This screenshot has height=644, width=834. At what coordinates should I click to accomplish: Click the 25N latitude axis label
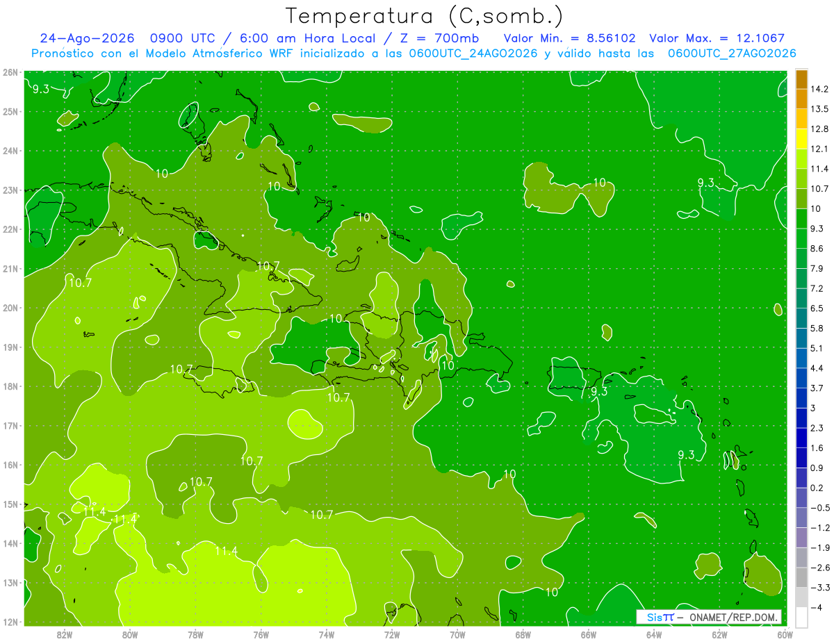(10, 111)
